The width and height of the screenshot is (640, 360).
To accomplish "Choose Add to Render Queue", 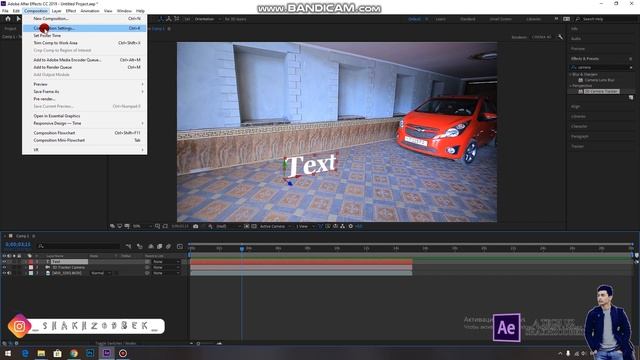I will [x=84, y=67].
